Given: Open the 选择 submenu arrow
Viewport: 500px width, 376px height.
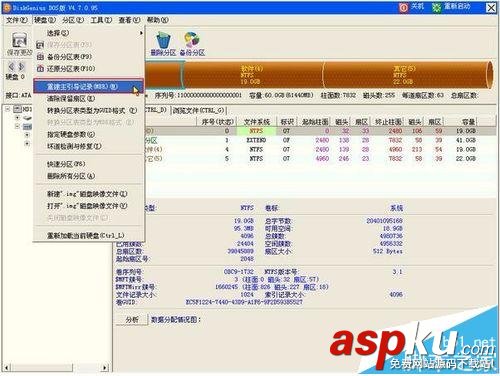Looking at the screenshot, I should 141,33.
